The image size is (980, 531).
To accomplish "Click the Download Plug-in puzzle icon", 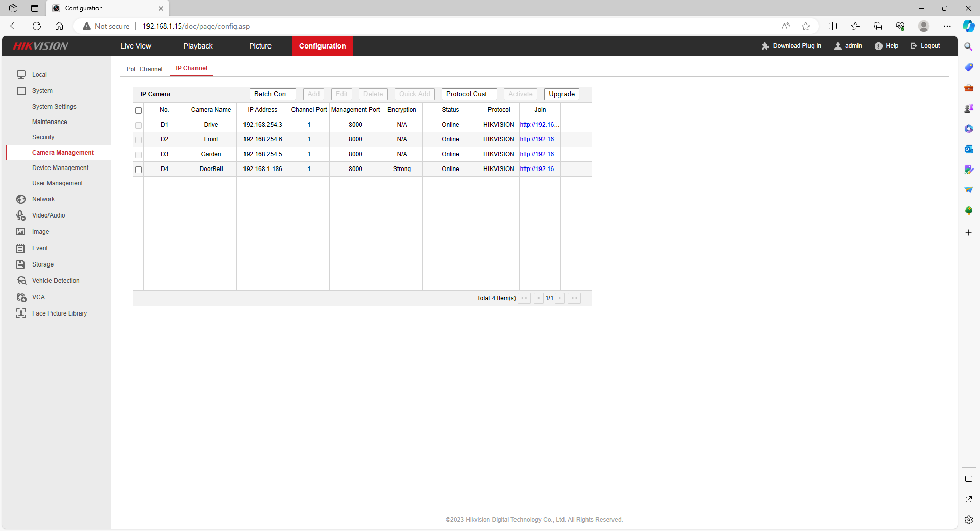I will (x=765, y=46).
